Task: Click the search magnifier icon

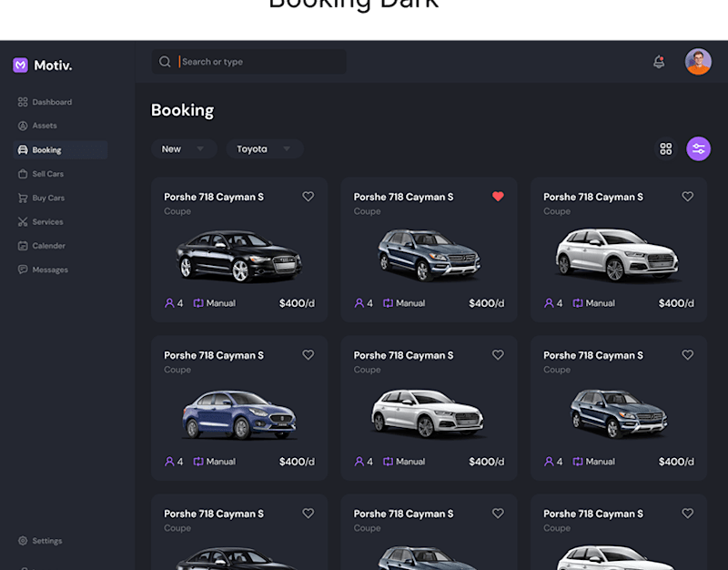Action: (x=165, y=61)
